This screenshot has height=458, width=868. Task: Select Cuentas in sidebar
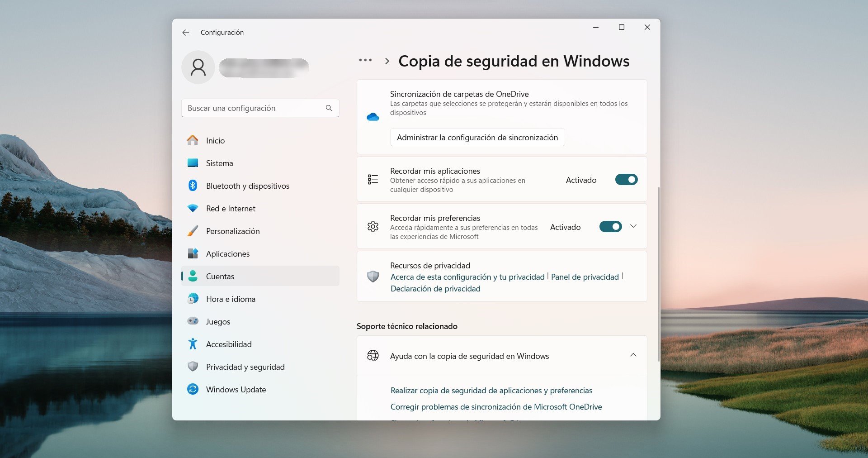(x=260, y=276)
